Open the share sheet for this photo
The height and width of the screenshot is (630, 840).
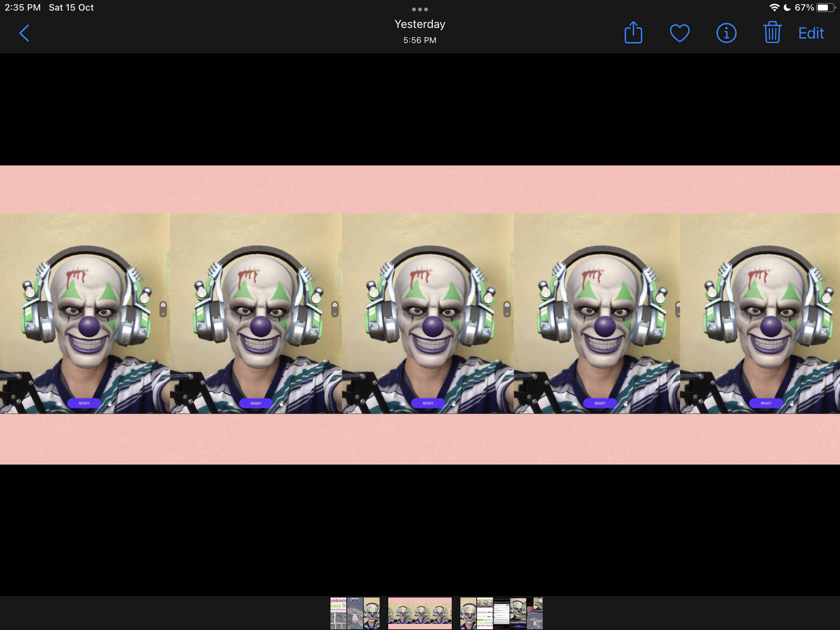[x=633, y=33]
